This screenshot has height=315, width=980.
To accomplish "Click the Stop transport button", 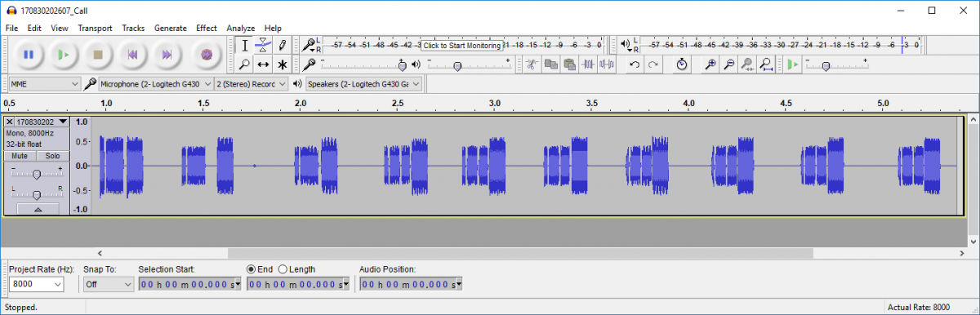I will [x=97, y=55].
